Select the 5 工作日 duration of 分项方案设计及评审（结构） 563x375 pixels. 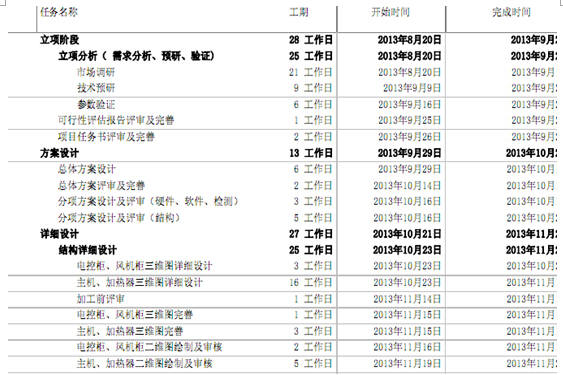click(313, 218)
